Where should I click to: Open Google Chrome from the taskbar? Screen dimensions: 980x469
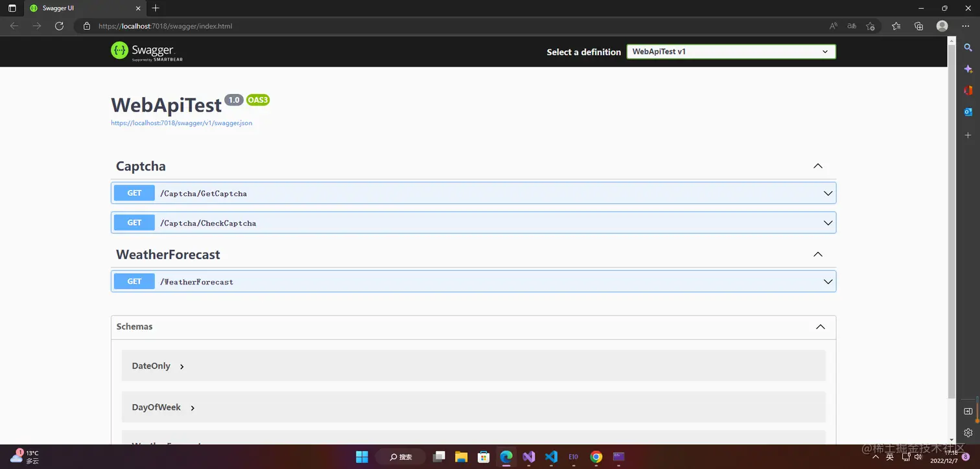coord(596,457)
